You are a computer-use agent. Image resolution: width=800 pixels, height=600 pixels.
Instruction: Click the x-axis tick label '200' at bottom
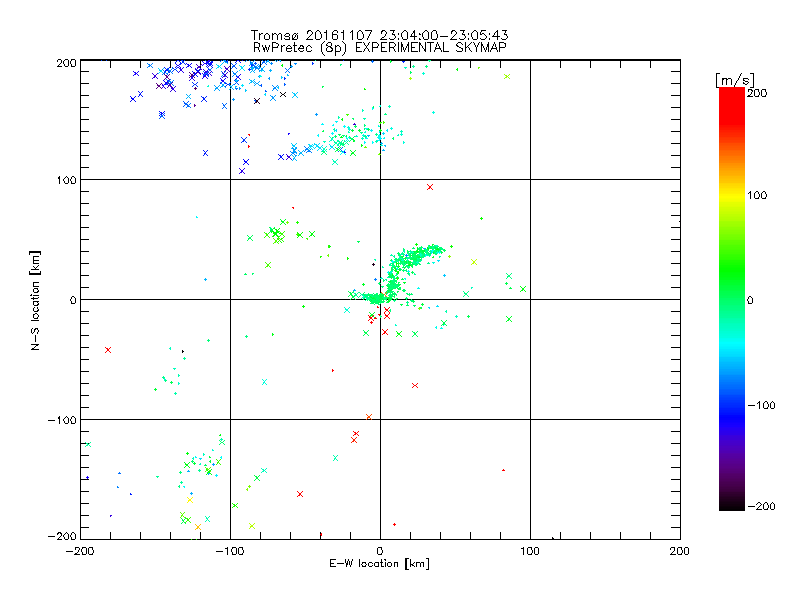point(680,551)
